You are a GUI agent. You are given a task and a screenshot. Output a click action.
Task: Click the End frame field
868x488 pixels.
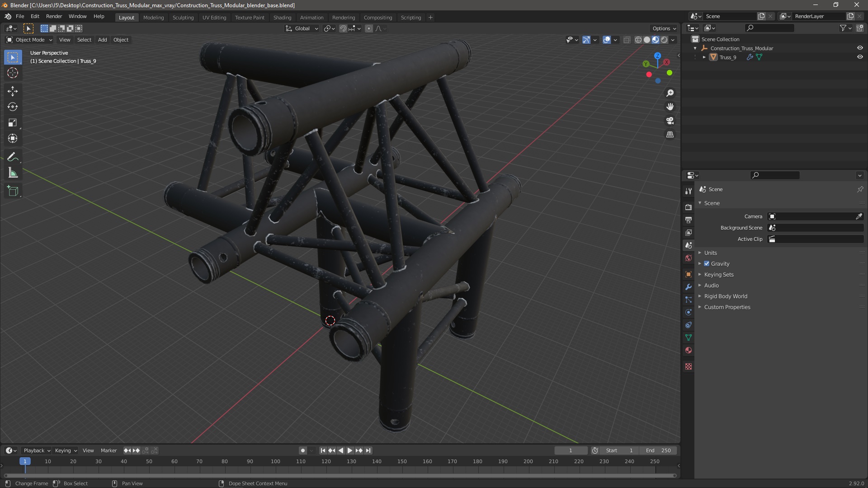(658, 450)
